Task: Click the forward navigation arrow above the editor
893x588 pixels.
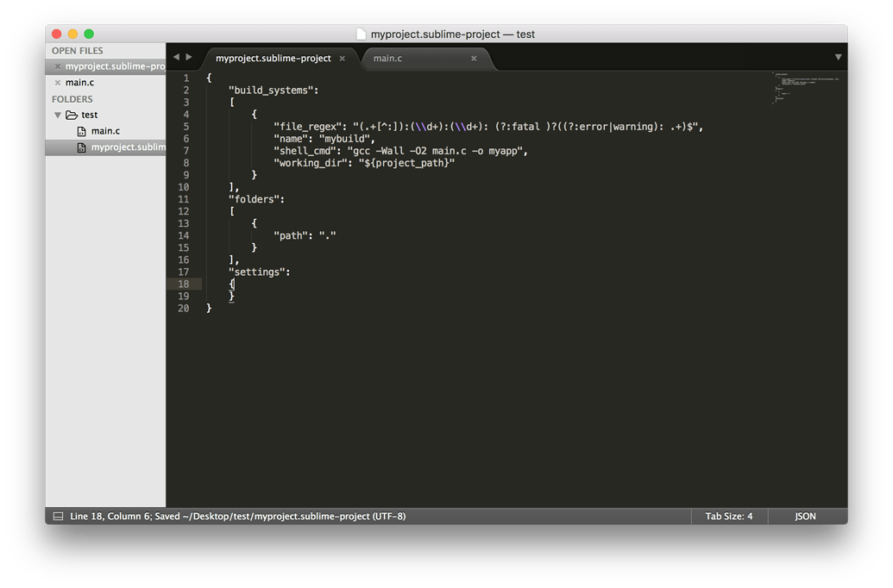Action: pos(188,56)
